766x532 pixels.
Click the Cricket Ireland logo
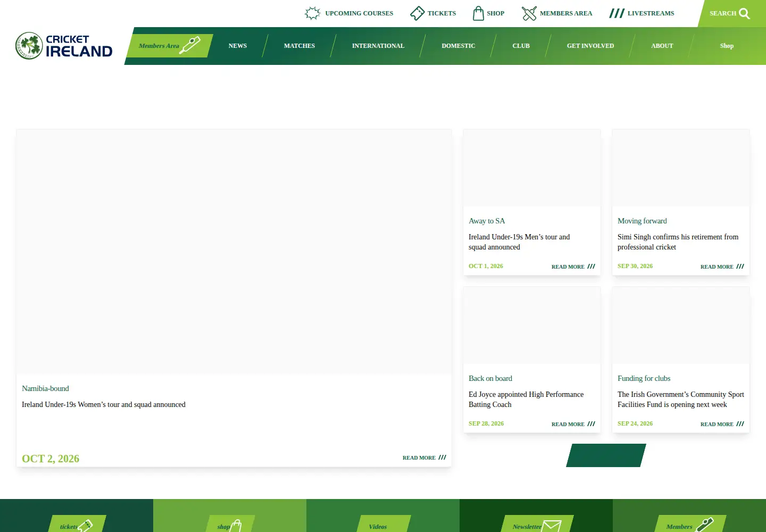point(64,46)
